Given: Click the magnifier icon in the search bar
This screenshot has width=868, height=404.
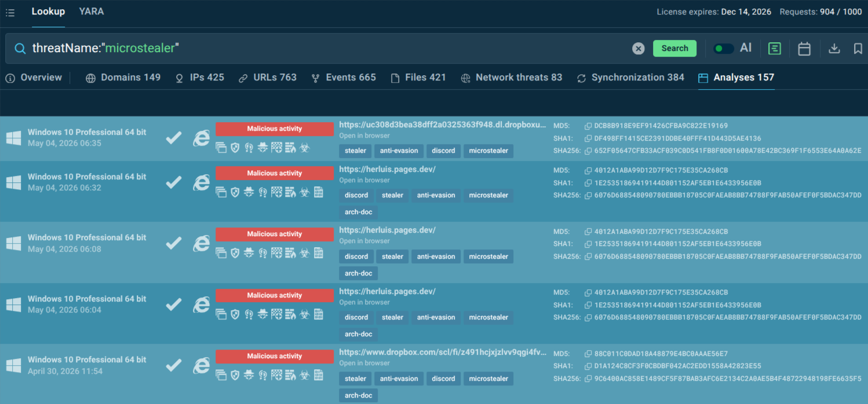Looking at the screenshot, I should pyautogui.click(x=20, y=49).
